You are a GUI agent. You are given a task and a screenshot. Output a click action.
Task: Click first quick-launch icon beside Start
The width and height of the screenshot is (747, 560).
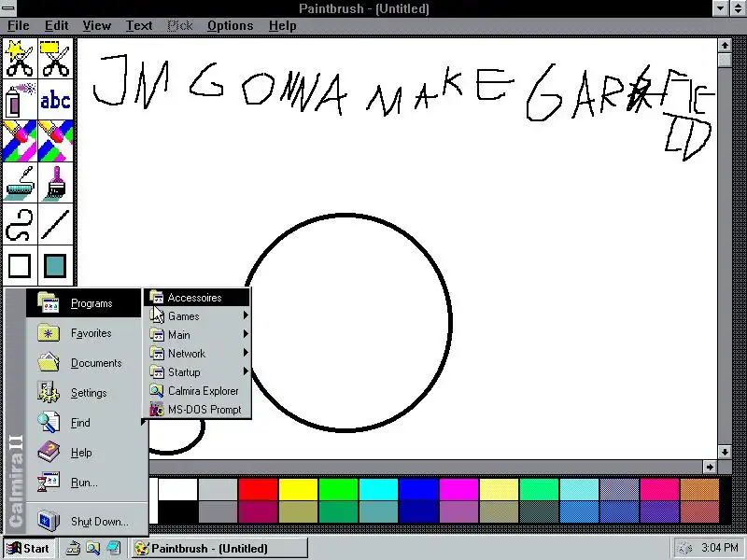73,548
